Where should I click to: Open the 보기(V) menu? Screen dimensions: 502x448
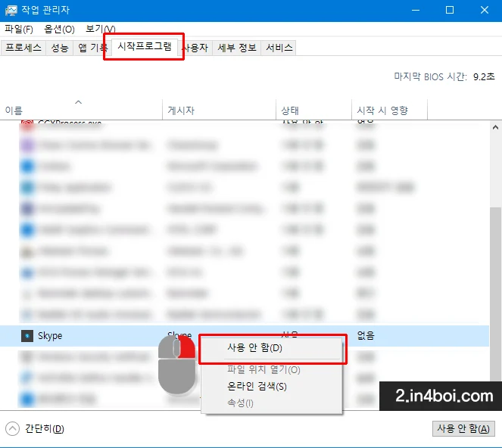[100, 29]
